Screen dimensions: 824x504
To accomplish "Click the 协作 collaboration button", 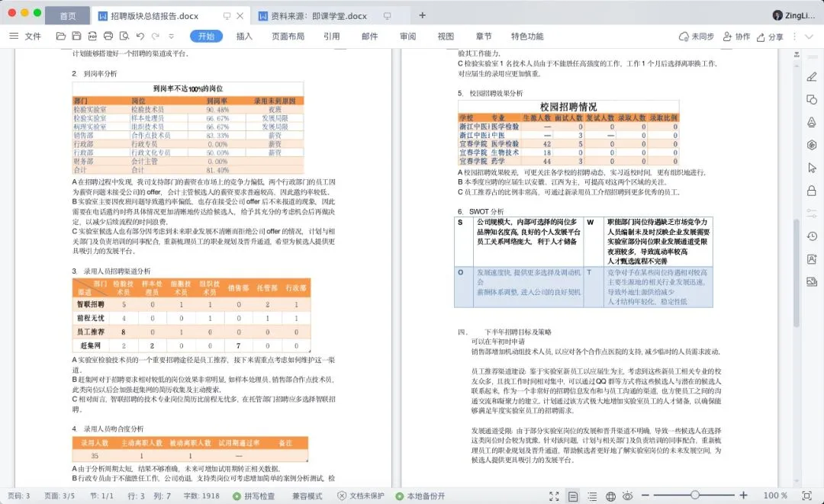I will click(737, 37).
